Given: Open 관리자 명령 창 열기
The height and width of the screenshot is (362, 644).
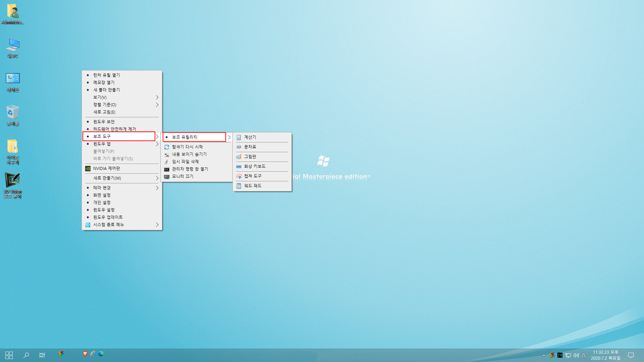Looking at the screenshot, I should (197, 169).
